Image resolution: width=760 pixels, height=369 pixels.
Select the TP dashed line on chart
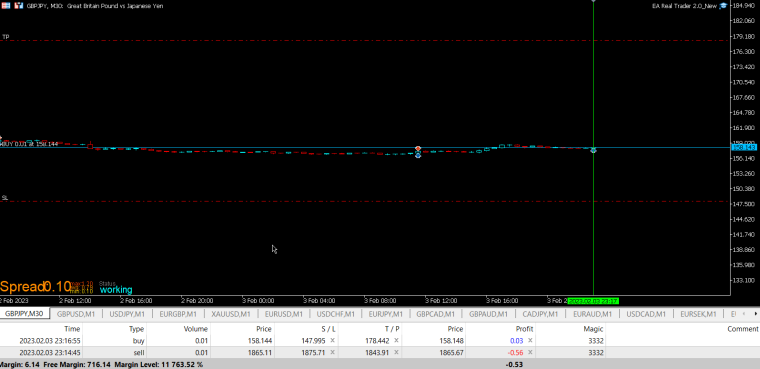coord(364,41)
